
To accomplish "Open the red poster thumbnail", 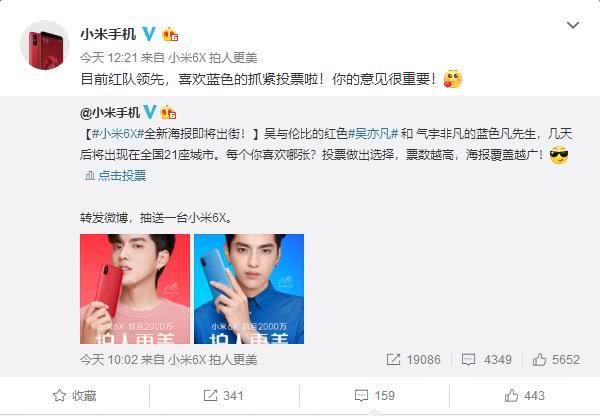I will pos(135,289).
